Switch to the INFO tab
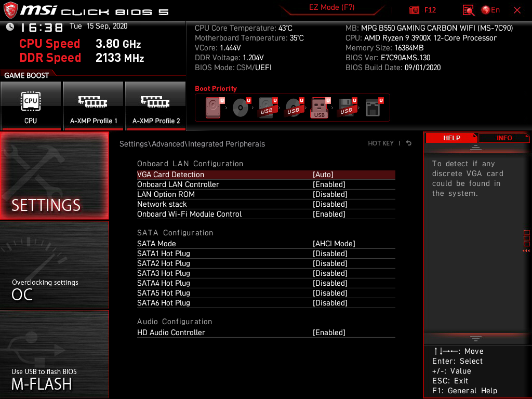532x399 pixels. pos(504,138)
